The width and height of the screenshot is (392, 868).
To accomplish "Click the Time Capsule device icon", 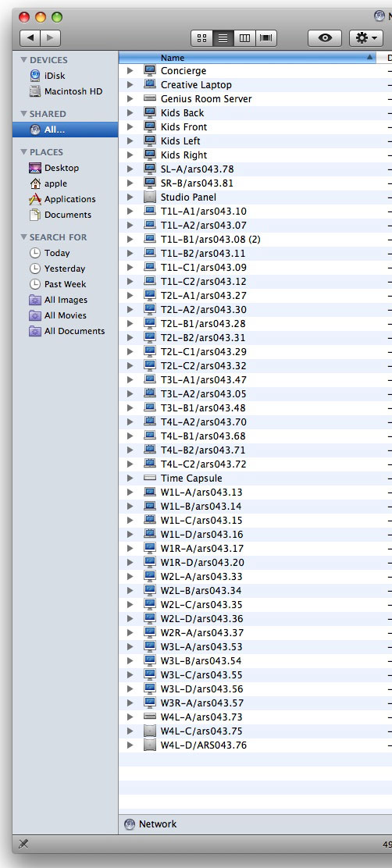I will point(149,478).
